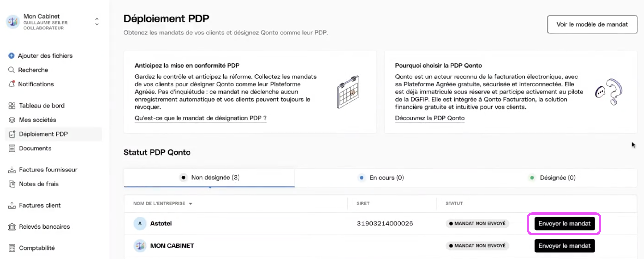This screenshot has height=259, width=644.
Task: Open Relevés bancaires bank icon
Action: pyautogui.click(x=12, y=227)
